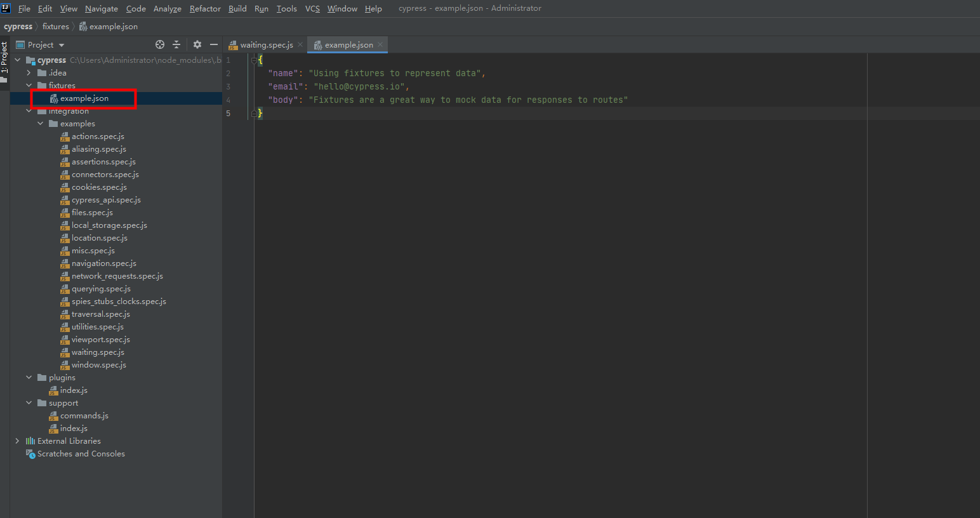Close the waiting.spec.js editor tab
Image resolution: width=980 pixels, height=518 pixels.
click(300, 44)
